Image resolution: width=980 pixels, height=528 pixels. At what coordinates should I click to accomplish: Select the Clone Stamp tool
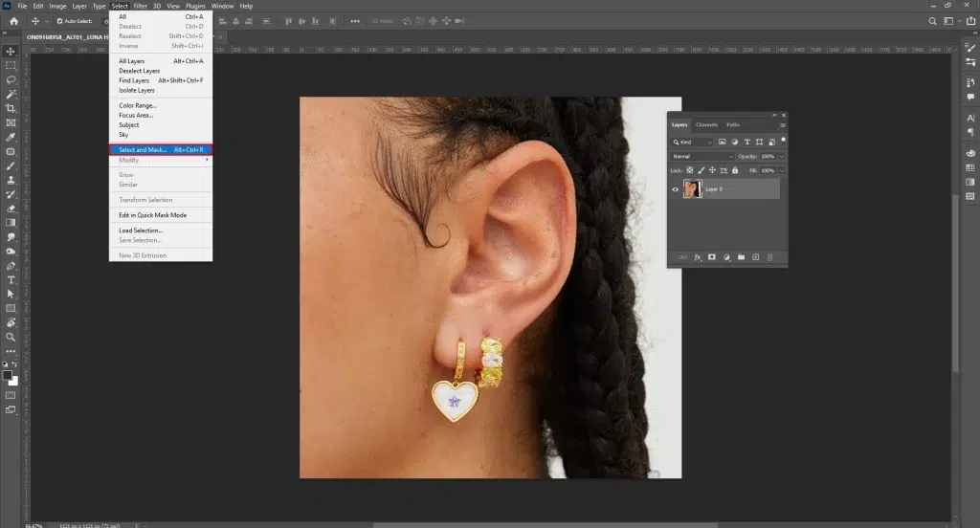(x=11, y=180)
